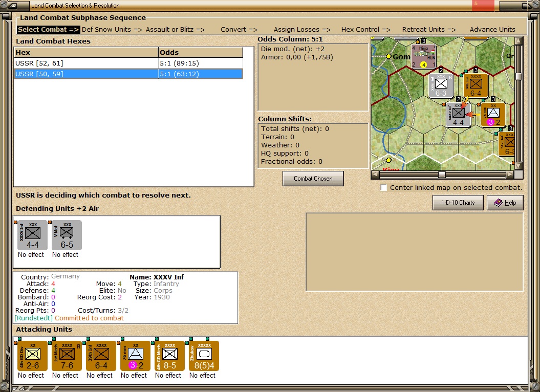Click the Fractional odds: 0 line
This screenshot has height=392, width=540.
pos(291,162)
